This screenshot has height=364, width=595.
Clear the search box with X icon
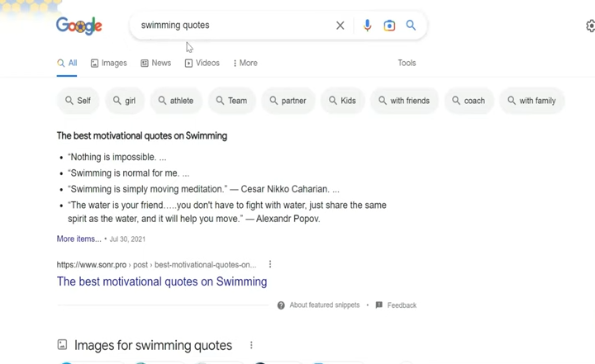340,26
